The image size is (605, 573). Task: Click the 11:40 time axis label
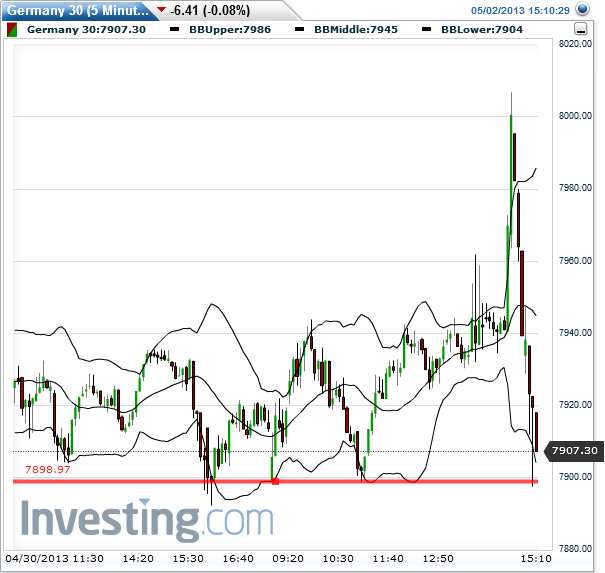pos(388,559)
